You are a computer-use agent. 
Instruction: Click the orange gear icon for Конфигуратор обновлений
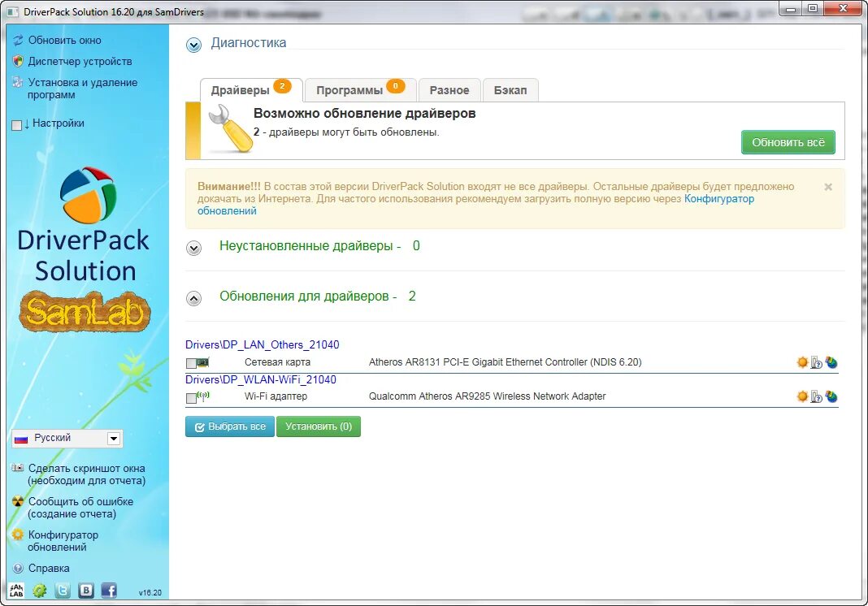tap(18, 534)
